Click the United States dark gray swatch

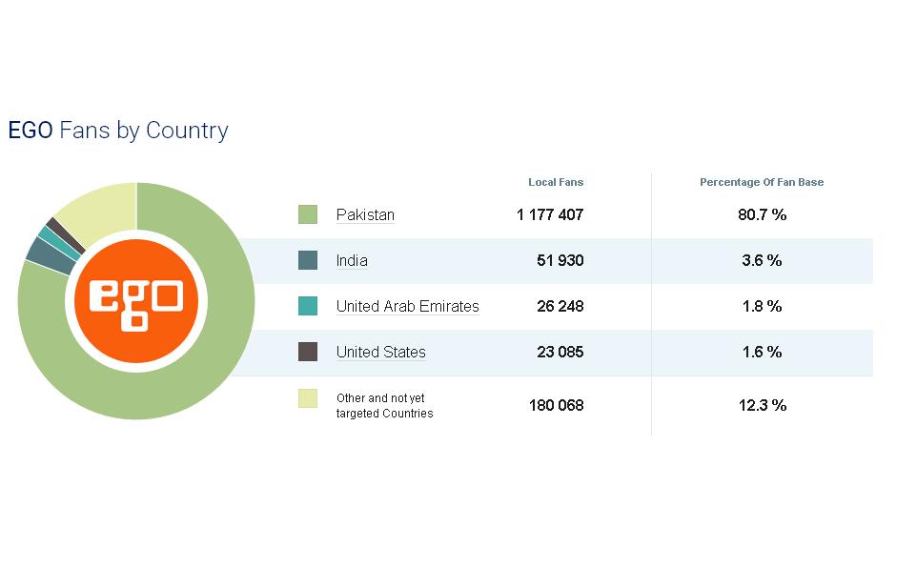click(307, 352)
